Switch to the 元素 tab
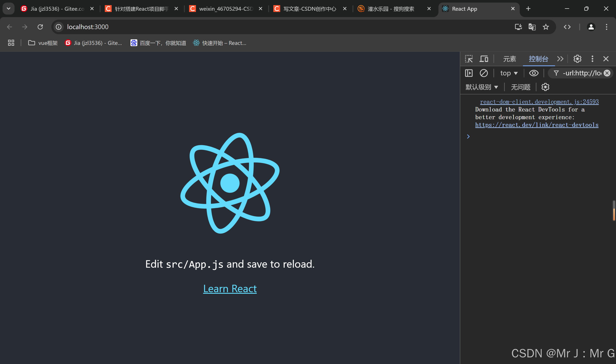The image size is (616, 364). tap(509, 59)
